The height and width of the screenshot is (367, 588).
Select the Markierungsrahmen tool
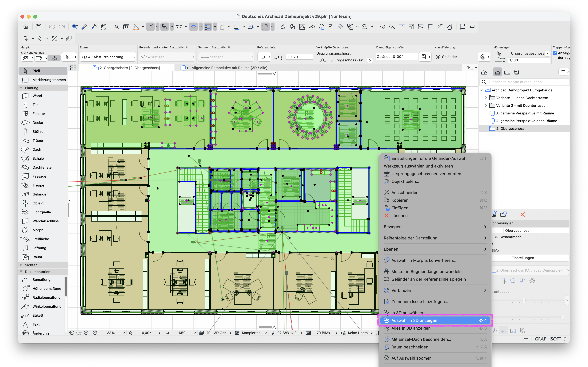click(x=43, y=80)
